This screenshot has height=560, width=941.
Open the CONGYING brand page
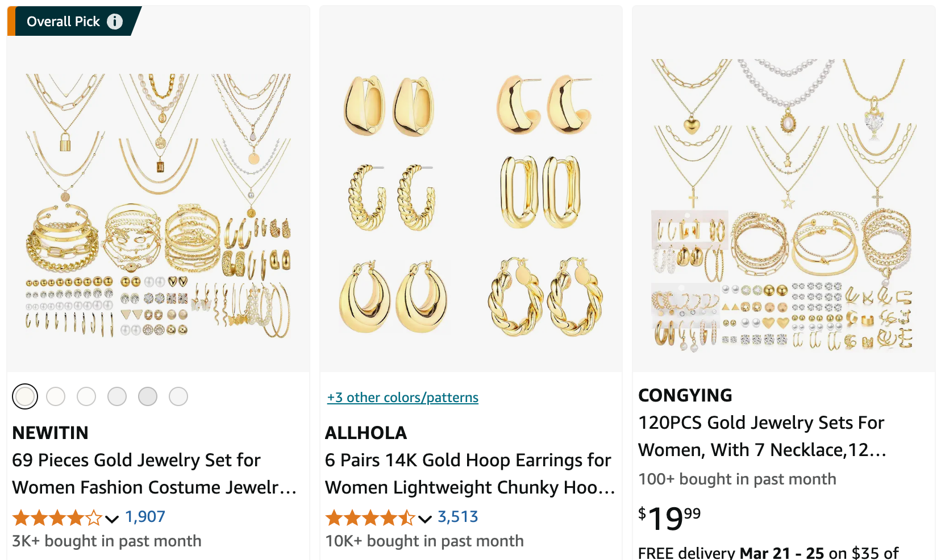tap(685, 395)
